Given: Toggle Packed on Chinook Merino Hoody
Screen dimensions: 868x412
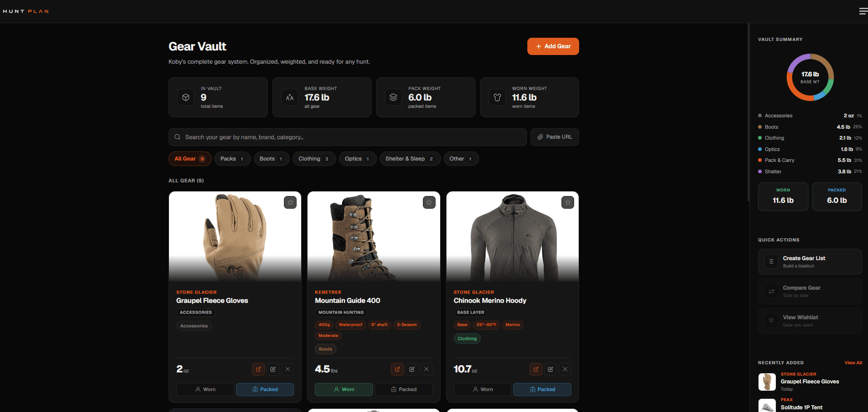Looking at the screenshot, I should (x=542, y=389).
